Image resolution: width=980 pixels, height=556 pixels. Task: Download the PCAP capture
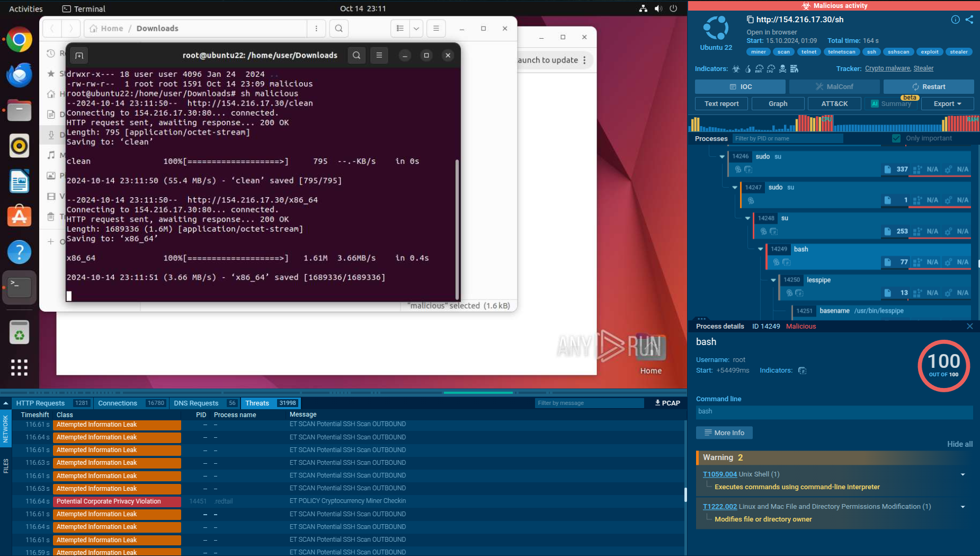[667, 403]
